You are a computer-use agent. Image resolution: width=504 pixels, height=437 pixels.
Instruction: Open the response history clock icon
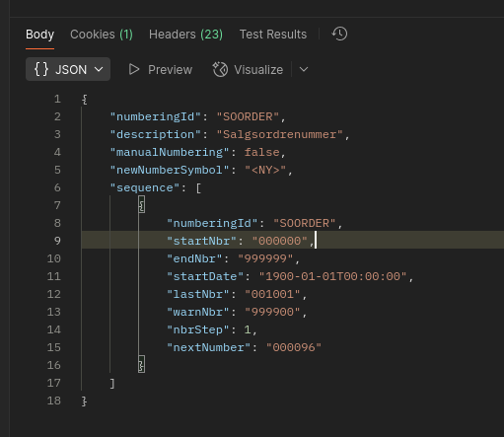[339, 34]
